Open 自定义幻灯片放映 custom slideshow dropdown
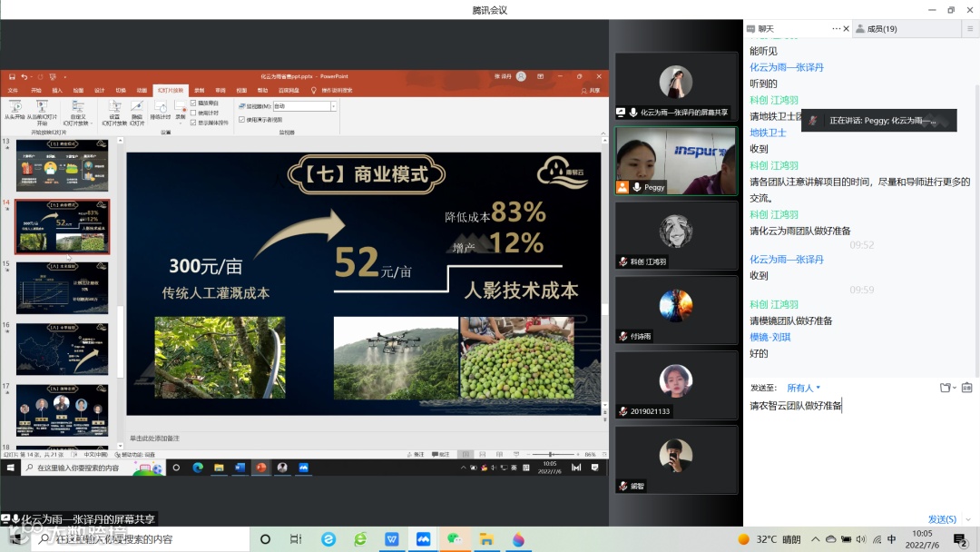 [78, 113]
